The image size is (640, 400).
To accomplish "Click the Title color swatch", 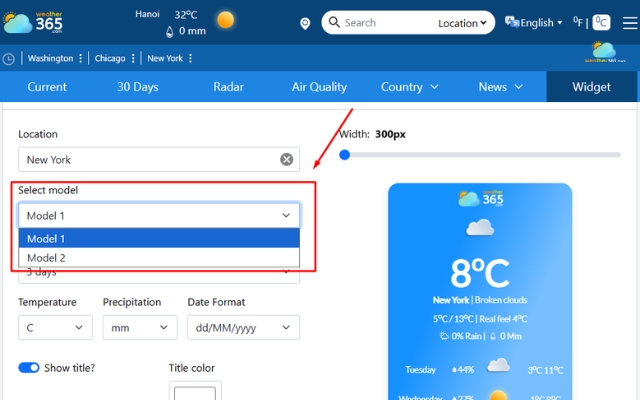I will pyautogui.click(x=195, y=393).
